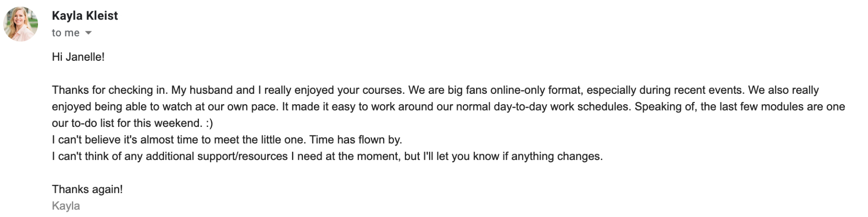Image resolution: width=868 pixels, height=217 pixels.
Task: Click the sender name Kayla Kleist
Action: pos(85,16)
